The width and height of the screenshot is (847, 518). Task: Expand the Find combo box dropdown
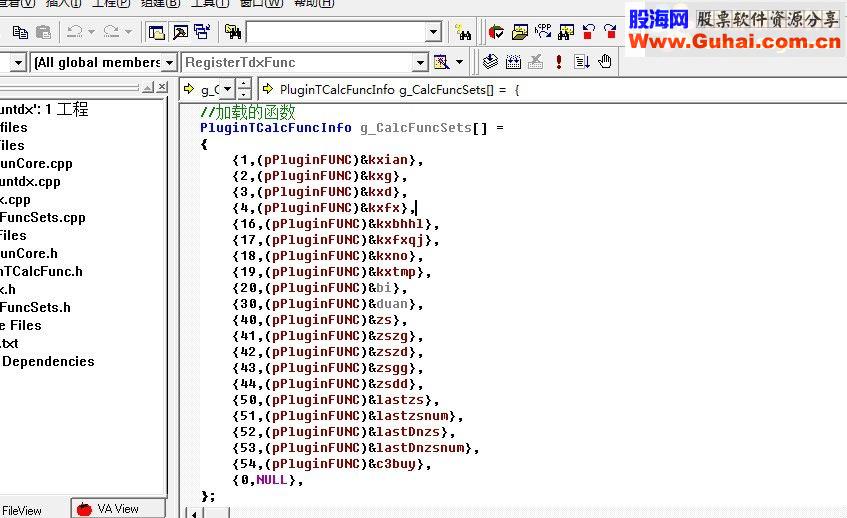[433, 32]
